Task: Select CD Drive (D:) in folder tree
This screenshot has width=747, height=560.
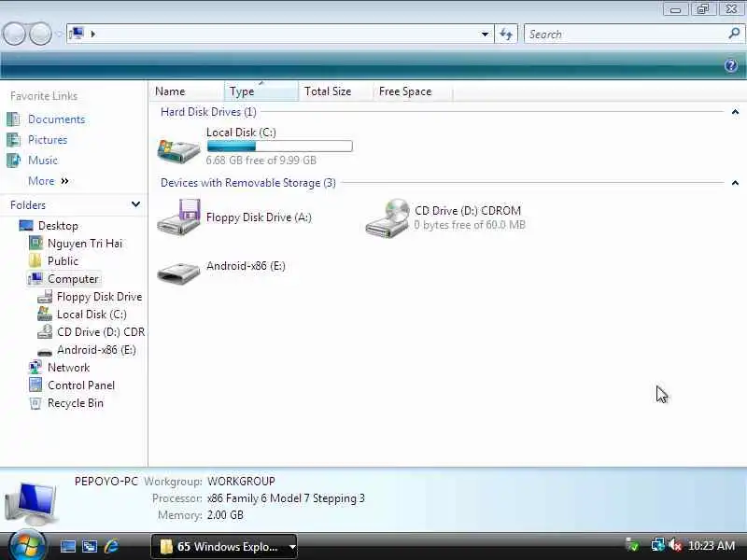Action: tap(101, 332)
